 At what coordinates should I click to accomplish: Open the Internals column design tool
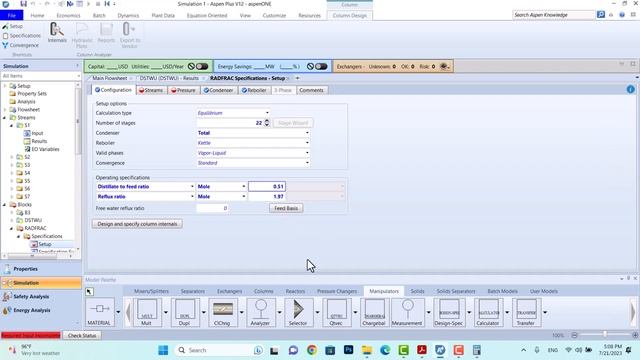click(x=57, y=32)
